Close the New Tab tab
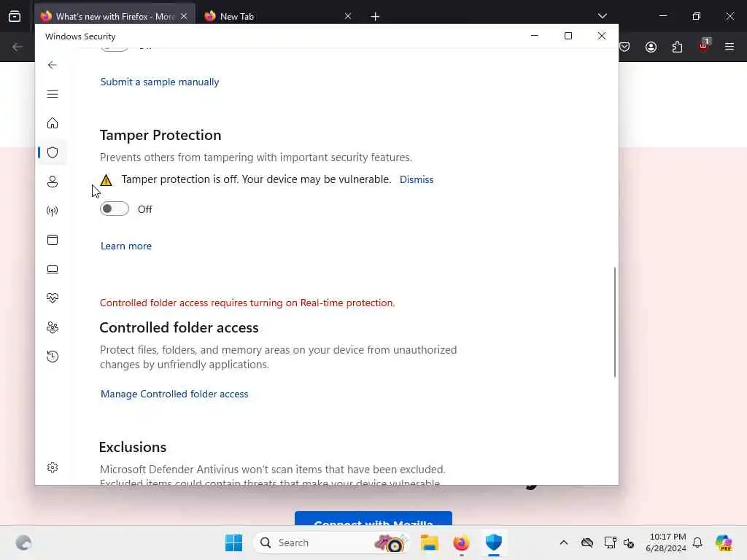This screenshot has height=560, width=747. 348,16
